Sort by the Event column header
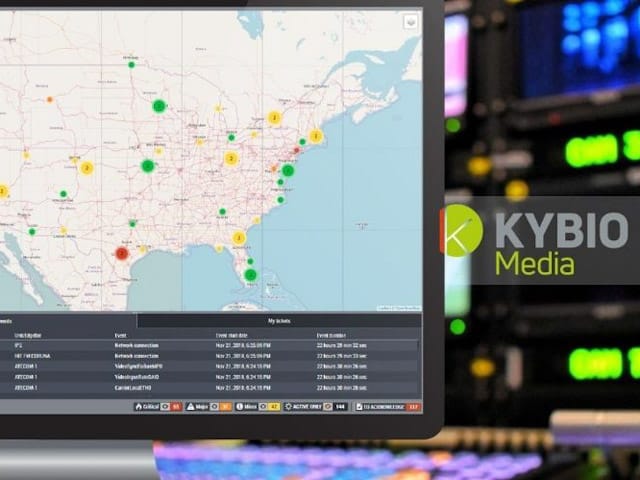Viewport: 640px width, 480px height. click(x=120, y=336)
